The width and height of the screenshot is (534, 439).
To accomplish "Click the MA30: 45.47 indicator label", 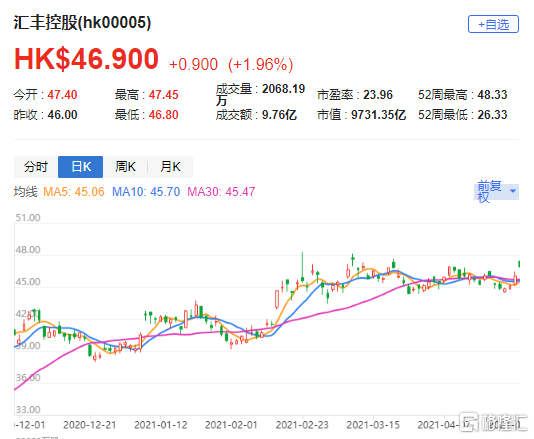I will coord(221,192).
